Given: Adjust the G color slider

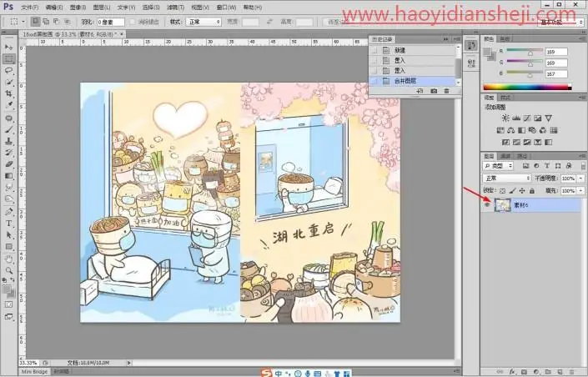Looking at the screenshot, I should pyautogui.click(x=530, y=64).
